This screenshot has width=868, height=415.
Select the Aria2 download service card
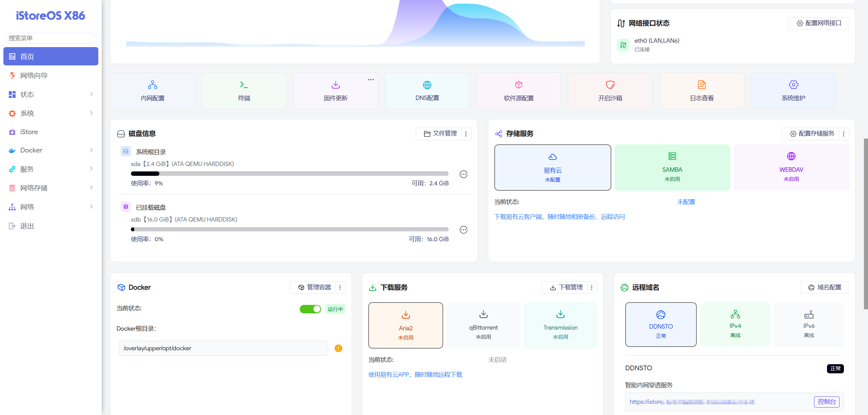(406, 325)
